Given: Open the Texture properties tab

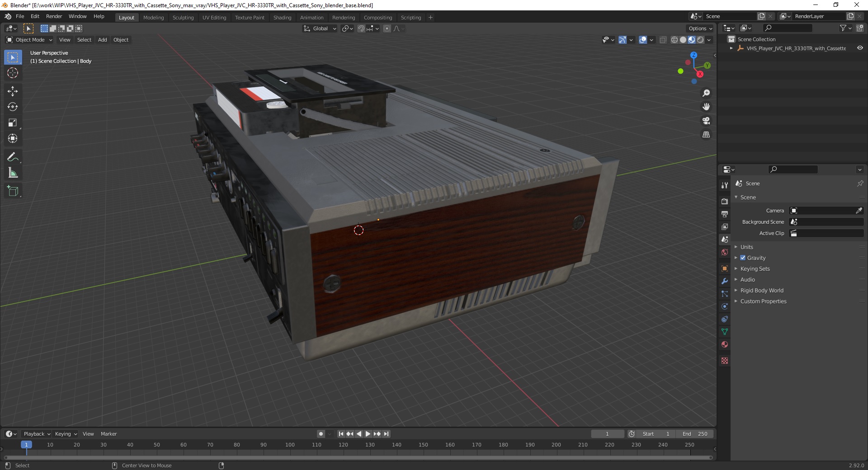Looking at the screenshot, I should click(725, 361).
